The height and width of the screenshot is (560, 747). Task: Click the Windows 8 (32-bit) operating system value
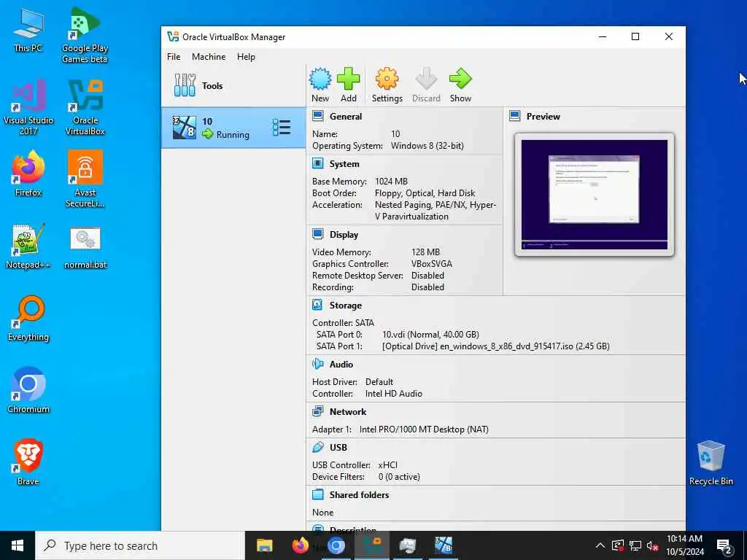(x=427, y=146)
